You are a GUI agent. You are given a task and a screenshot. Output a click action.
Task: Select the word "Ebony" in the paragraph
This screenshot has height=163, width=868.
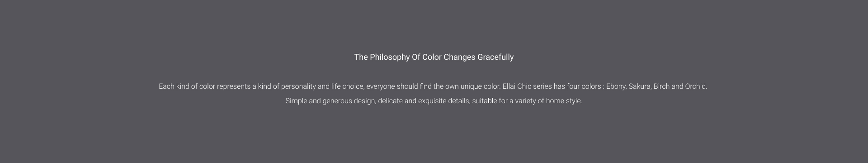point(616,86)
